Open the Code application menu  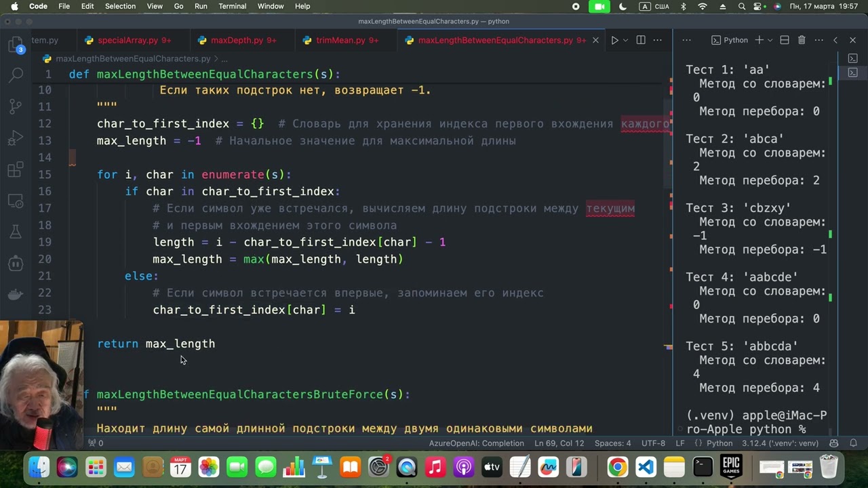38,6
